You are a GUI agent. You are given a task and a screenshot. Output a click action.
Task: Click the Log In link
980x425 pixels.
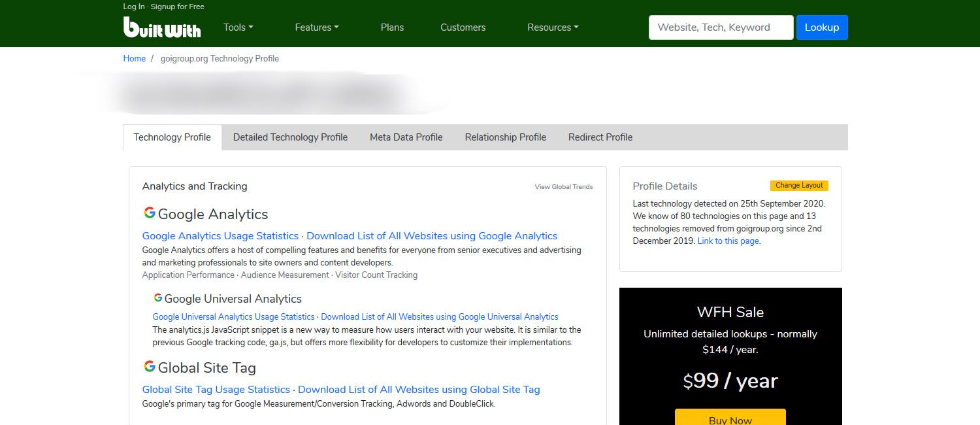pos(134,7)
